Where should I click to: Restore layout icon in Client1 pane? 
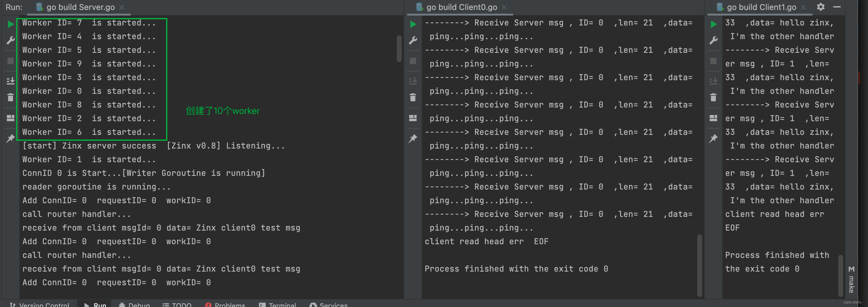(713, 118)
